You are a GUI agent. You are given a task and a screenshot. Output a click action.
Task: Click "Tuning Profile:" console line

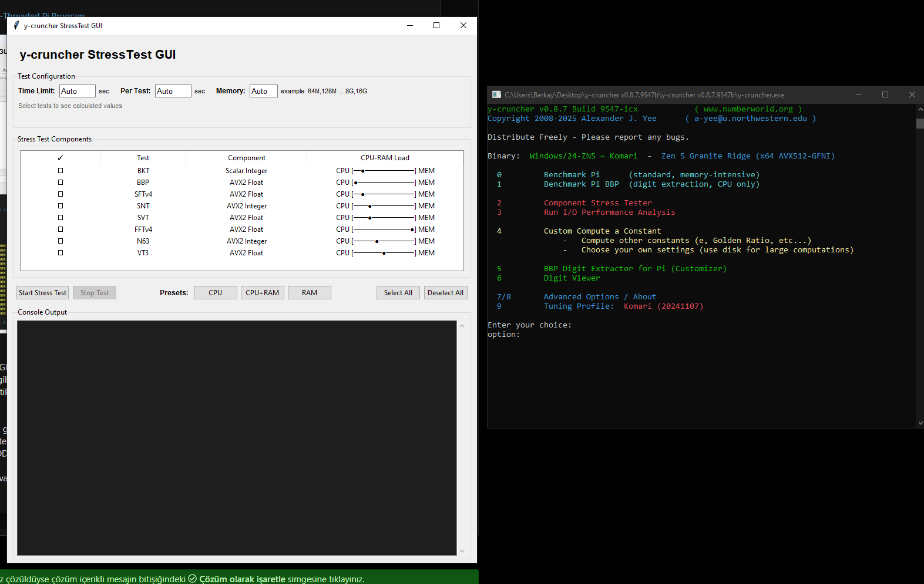coord(579,306)
